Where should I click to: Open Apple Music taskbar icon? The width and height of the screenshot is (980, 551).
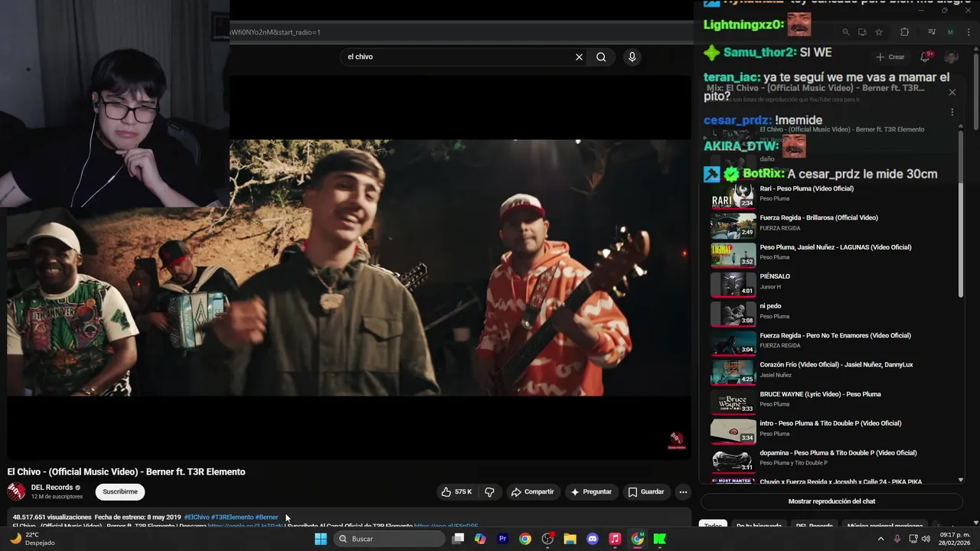(615, 539)
